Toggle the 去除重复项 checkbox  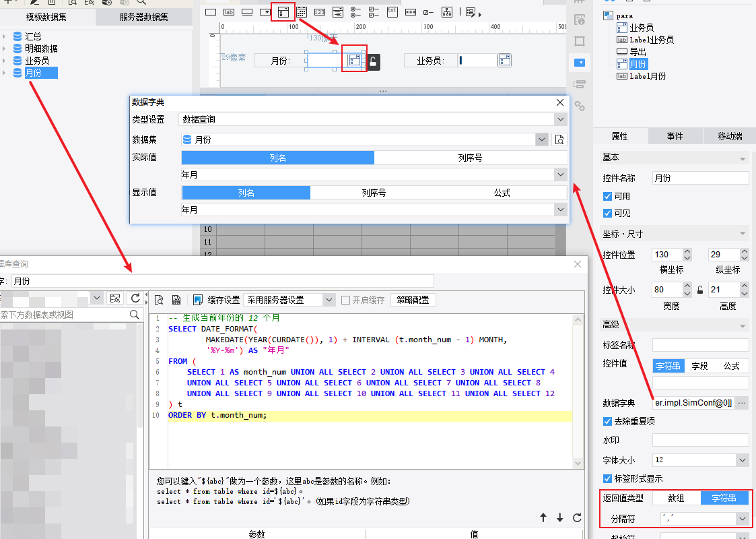[607, 421]
